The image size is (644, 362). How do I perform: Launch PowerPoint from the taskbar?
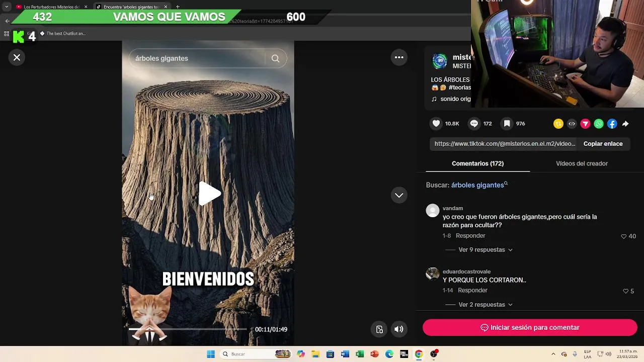374,354
